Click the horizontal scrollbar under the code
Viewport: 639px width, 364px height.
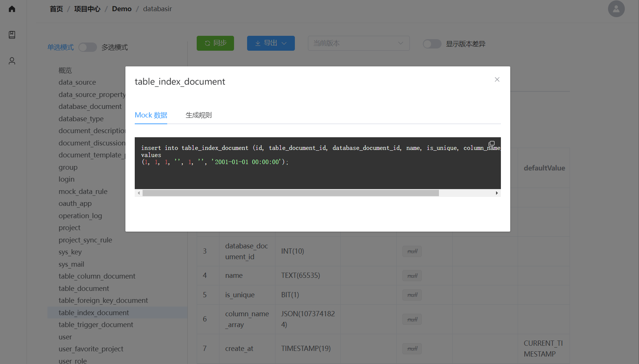pos(290,193)
